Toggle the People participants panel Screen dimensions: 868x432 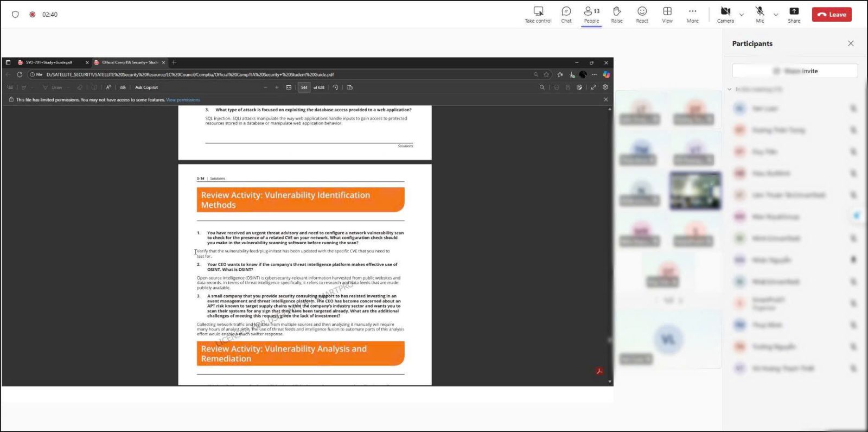click(x=591, y=14)
